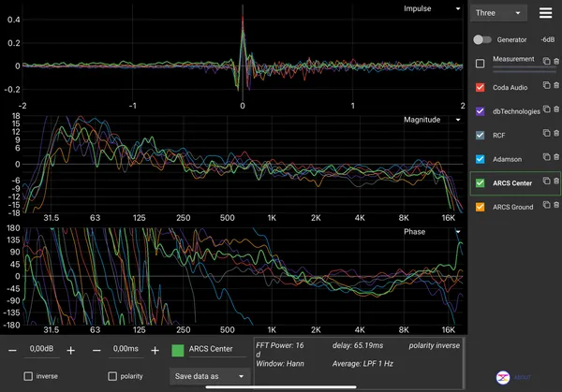Tick the polarity checkbox

point(112,376)
